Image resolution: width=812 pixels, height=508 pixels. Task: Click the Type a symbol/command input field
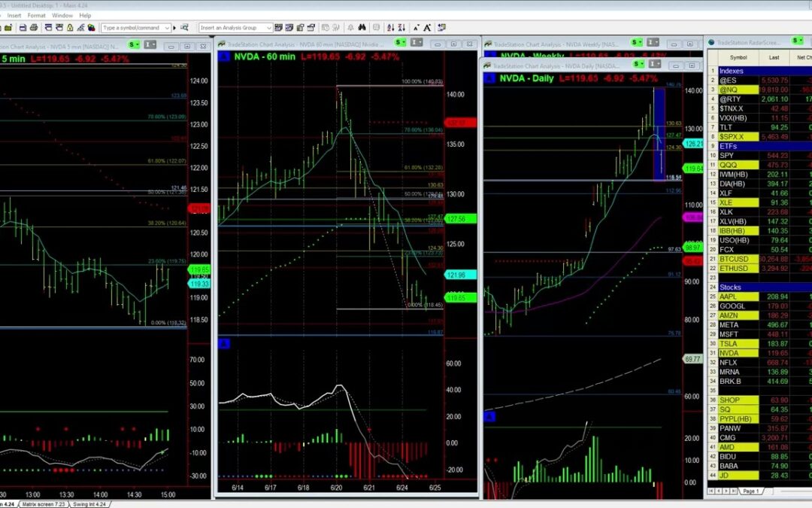tap(131, 28)
